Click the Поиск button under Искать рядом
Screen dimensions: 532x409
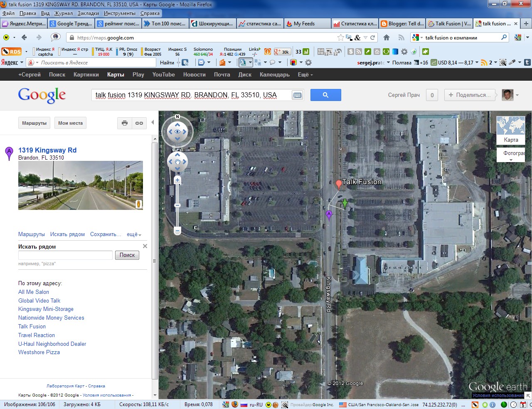pos(127,255)
